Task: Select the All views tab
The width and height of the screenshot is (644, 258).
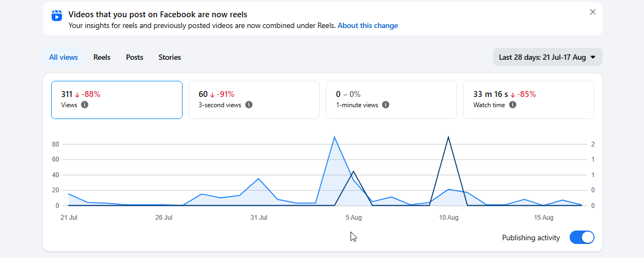Action: click(63, 57)
